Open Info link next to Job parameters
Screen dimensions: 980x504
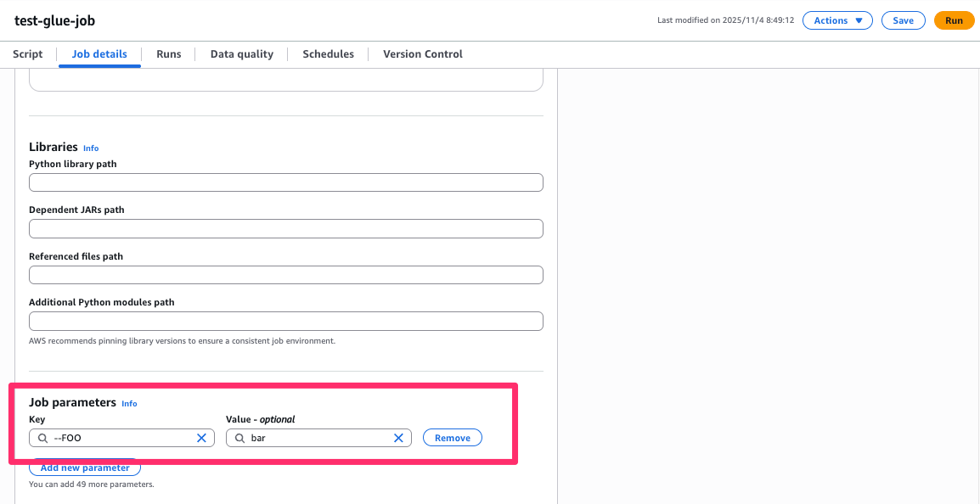pyautogui.click(x=129, y=403)
